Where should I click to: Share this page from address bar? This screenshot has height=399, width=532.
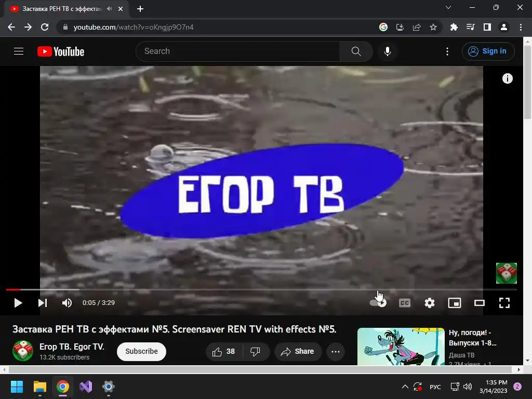coord(417,27)
